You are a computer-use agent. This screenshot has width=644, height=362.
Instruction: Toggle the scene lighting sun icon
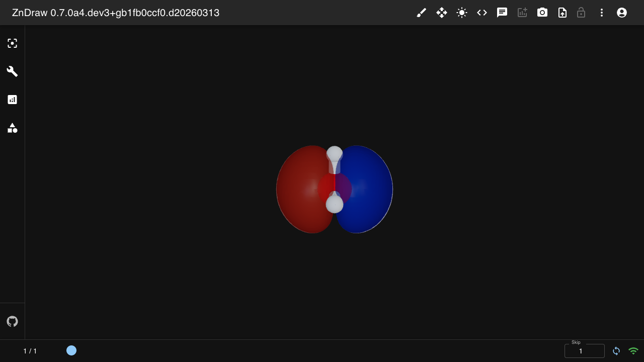click(462, 13)
